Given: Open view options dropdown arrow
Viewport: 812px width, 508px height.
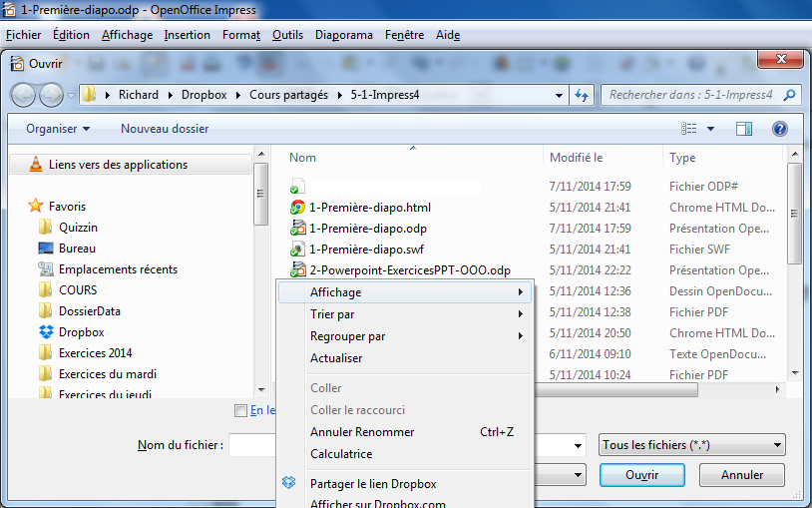Looking at the screenshot, I should (710, 129).
